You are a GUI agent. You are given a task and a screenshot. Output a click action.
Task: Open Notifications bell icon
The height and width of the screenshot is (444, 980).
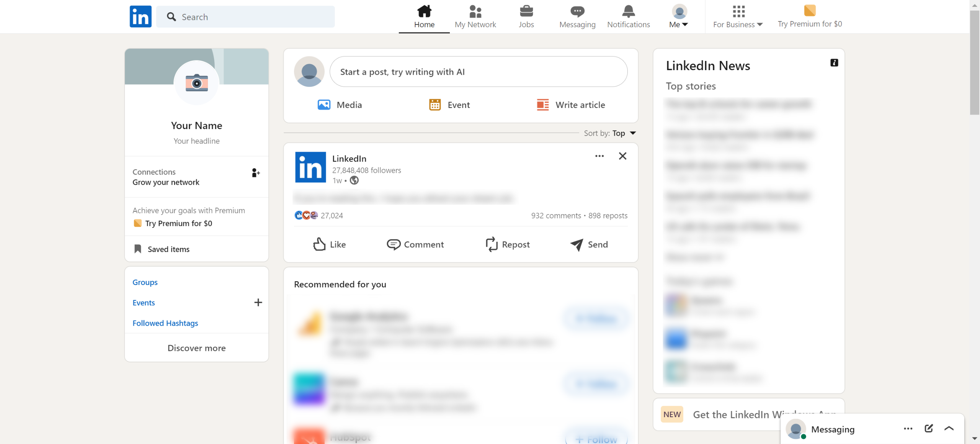point(628,11)
